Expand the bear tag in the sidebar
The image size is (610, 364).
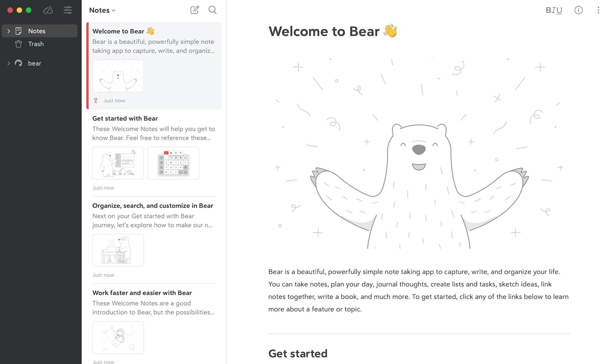click(x=9, y=63)
